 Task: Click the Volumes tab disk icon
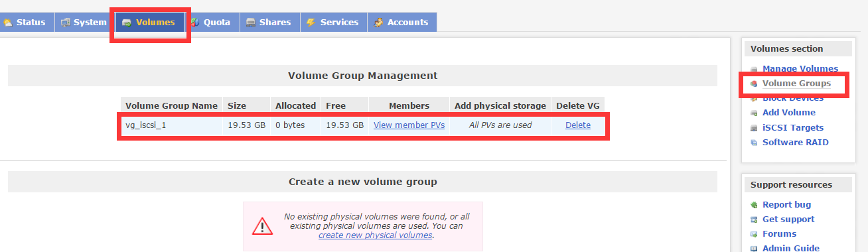click(x=127, y=23)
